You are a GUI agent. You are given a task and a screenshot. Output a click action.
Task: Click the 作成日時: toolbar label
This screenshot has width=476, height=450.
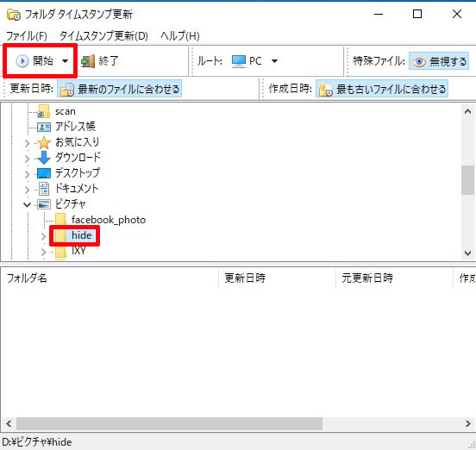[291, 88]
